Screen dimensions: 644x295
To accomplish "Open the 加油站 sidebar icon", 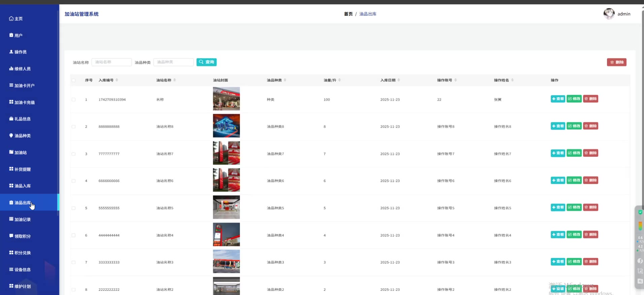I will pyautogui.click(x=11, y=152).
